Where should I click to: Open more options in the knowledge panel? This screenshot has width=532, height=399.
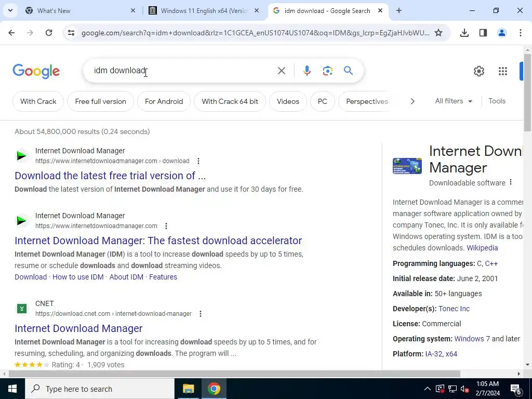(511, 182)
